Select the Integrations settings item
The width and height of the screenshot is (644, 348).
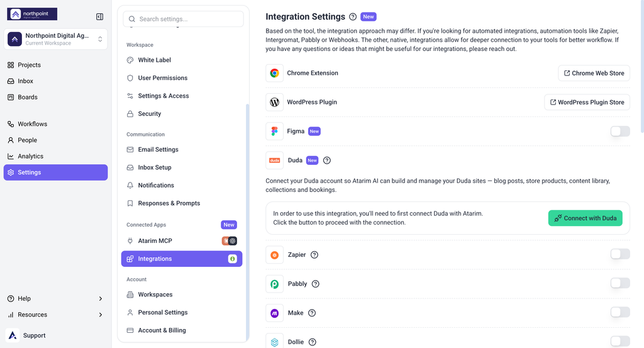tap(182, 259)
